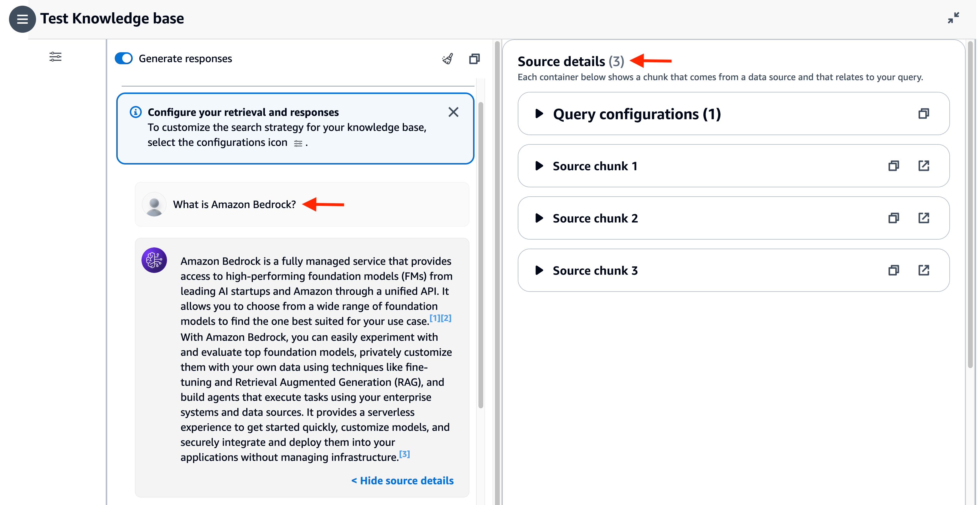Click the Hide source details link

pyautogui.click(x=402, y=481)
